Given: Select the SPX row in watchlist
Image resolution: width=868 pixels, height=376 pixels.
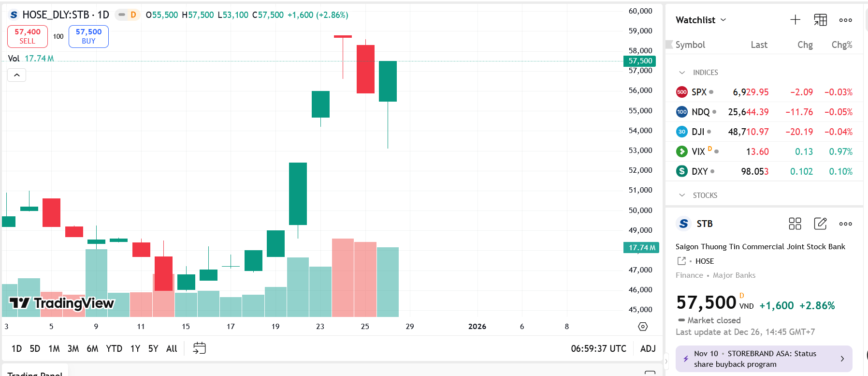Looking at the screenshot, I should (764, 92).
